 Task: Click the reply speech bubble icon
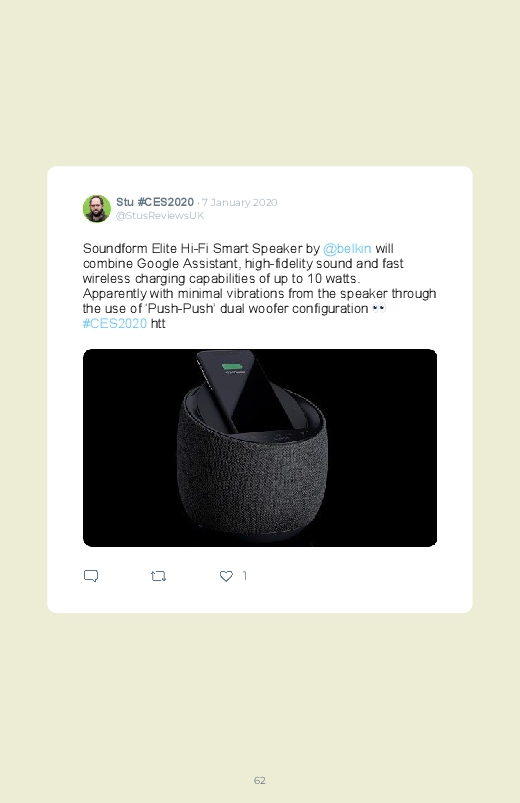91,576
